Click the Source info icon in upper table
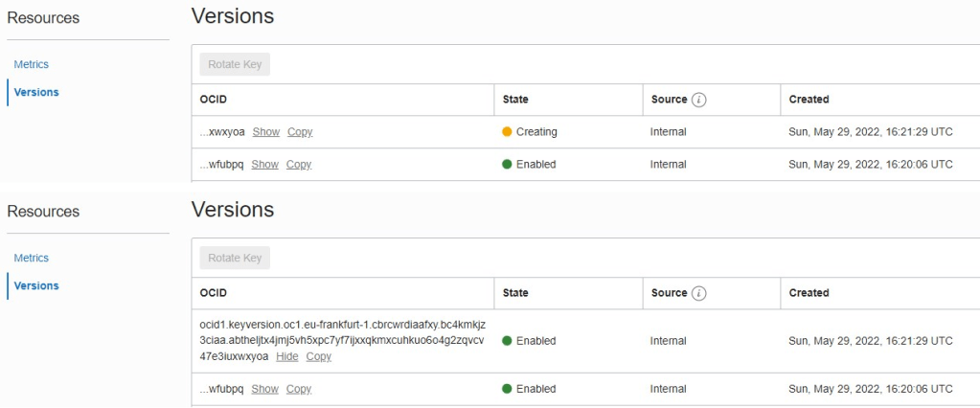Viewport: 980px width, 408px height. pos(699,100)
